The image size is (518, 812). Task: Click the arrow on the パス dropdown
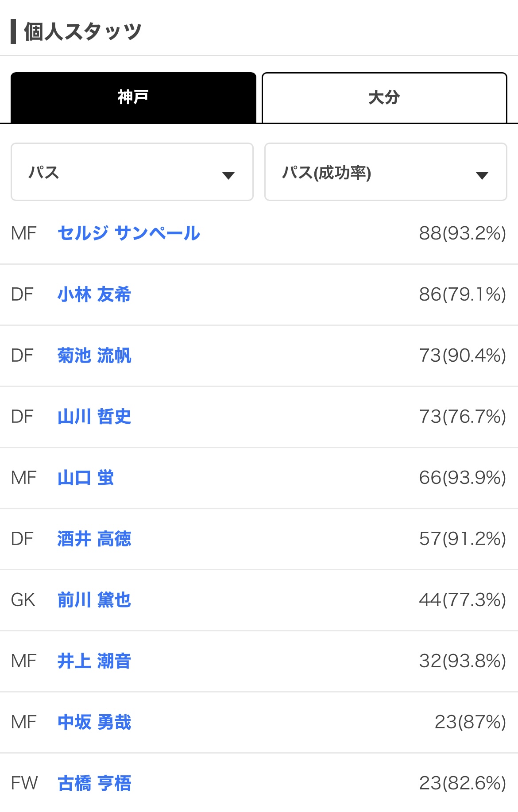[228, 175]
